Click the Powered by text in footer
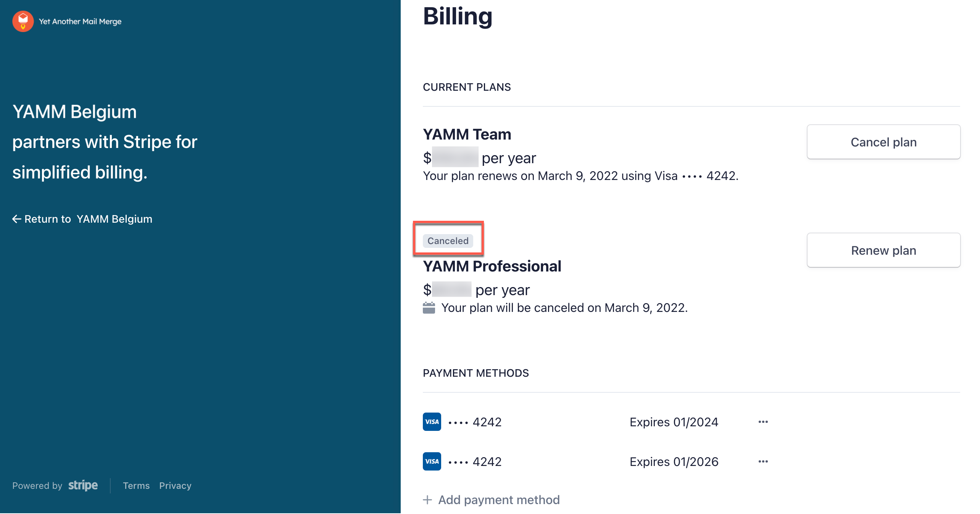Screen dimensions: 980x514 click(37, 485)
